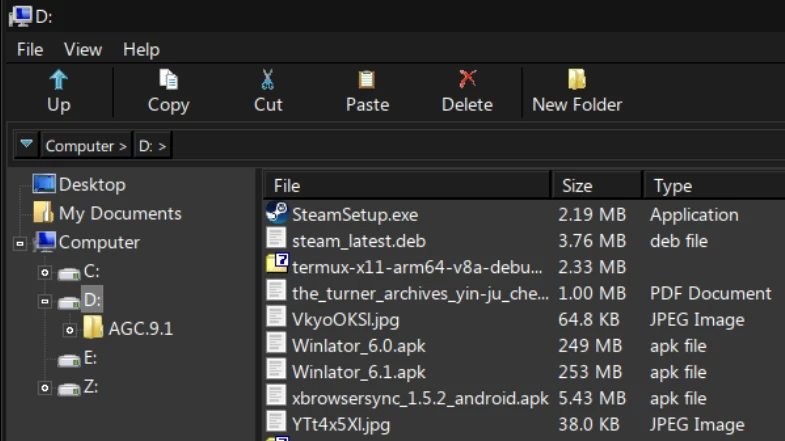Image resolution: width=785 pixels, height=441 pixels.
Task: Expand the AGC.9.1 folder node
Action: (x=69, y=329)
